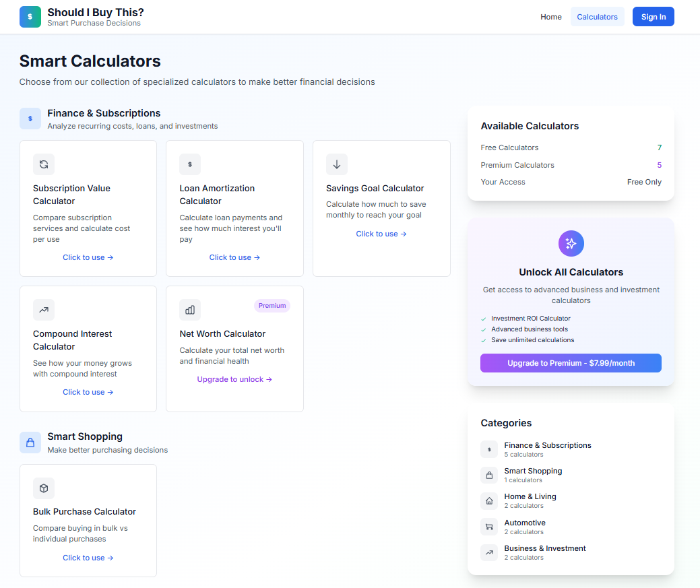Click checkmark next to Advanced business tools

coord(484,329)
